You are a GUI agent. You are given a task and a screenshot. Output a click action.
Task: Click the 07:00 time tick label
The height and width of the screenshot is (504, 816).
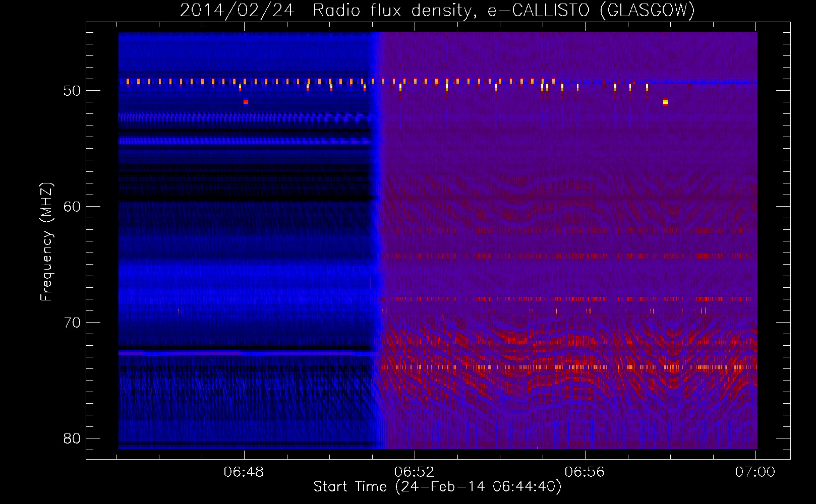coord(755,472)
